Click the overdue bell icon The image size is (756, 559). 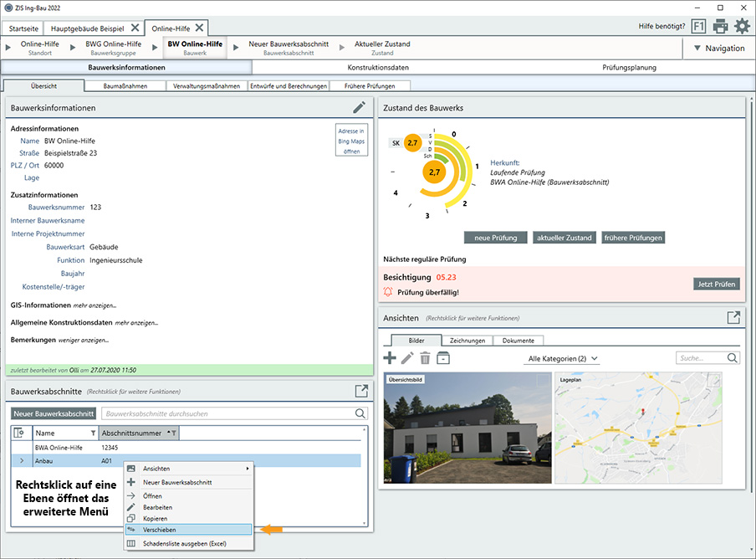tap(388, 292)
